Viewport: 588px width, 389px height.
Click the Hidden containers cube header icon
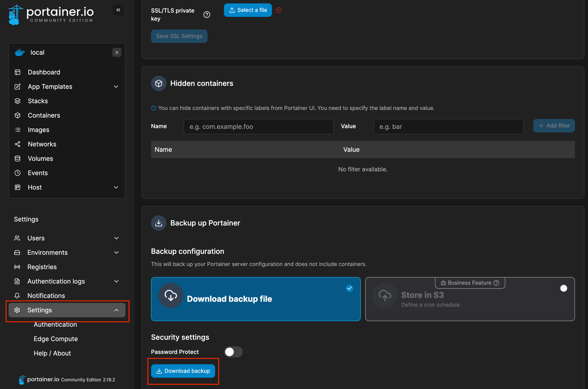(x=158, y=83)
